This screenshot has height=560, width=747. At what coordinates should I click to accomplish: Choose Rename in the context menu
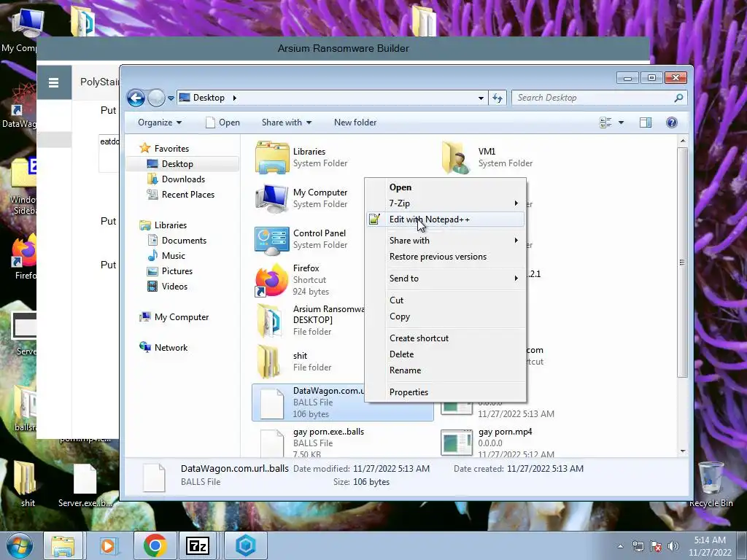[446, 370]
